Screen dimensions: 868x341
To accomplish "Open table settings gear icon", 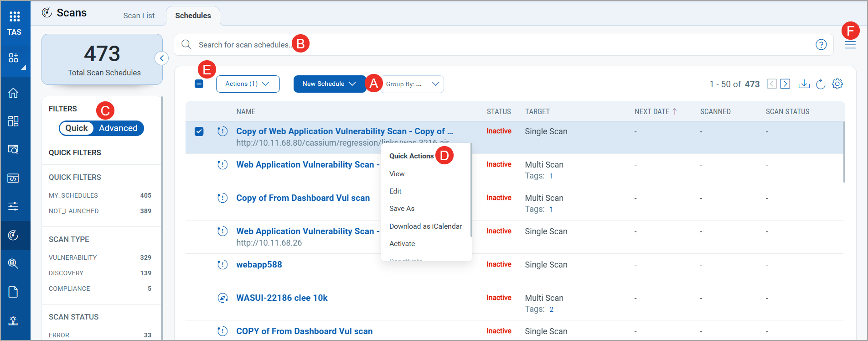I will (837, 84).
